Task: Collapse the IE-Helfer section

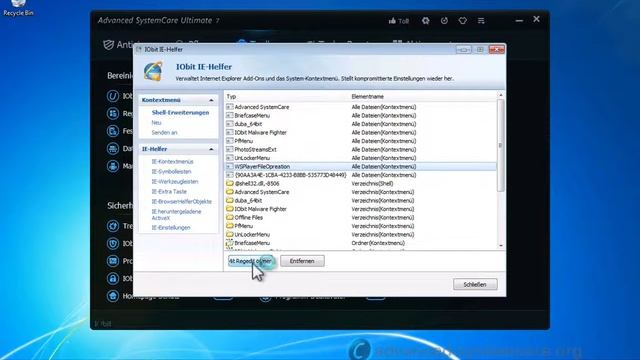Action: [x=211, y=149]
